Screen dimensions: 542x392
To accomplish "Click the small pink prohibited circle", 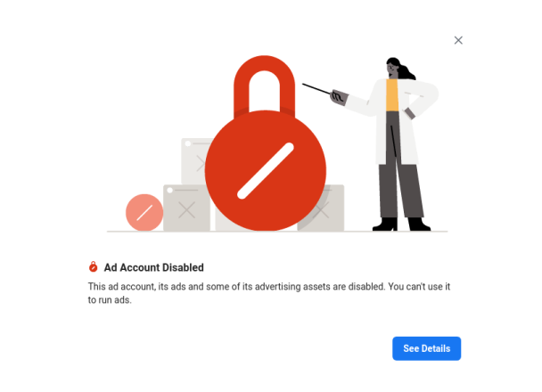I will click(144, 212).
